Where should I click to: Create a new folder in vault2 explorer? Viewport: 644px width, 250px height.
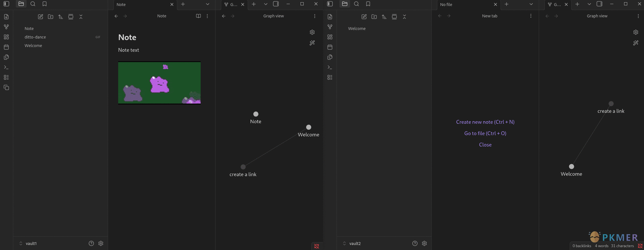[374, 17]
